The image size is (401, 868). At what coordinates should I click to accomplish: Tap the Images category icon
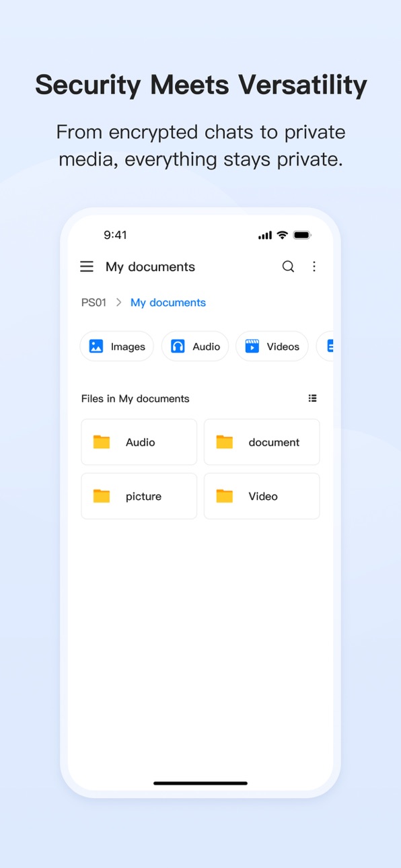[x=96, y=347]
